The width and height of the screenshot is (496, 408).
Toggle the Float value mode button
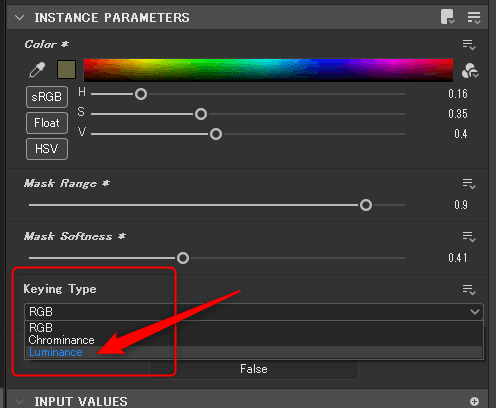tap(47, 123)
